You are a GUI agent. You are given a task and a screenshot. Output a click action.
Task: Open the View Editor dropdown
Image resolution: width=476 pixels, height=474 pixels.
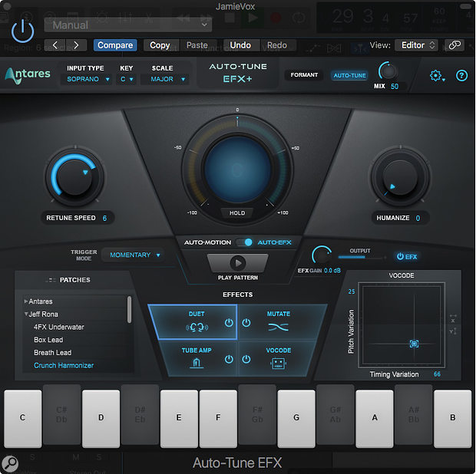(418, 45)
